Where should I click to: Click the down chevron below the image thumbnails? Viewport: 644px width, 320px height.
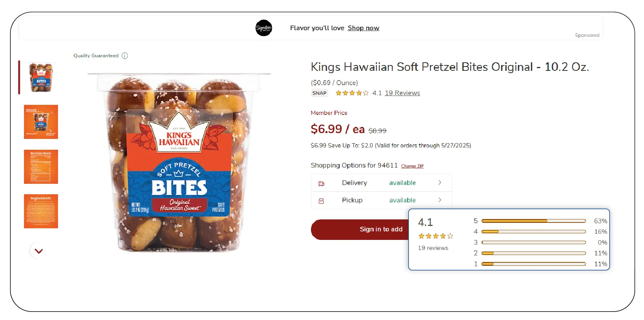(38, 250)
